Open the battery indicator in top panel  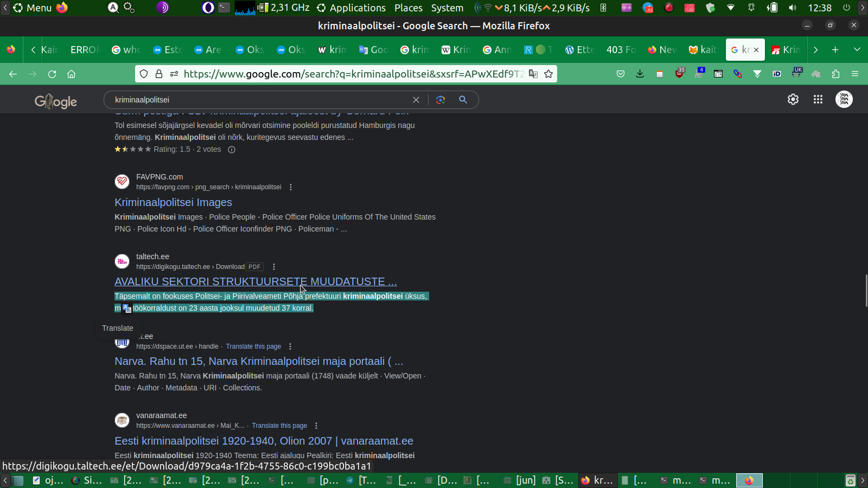[772, 8]
